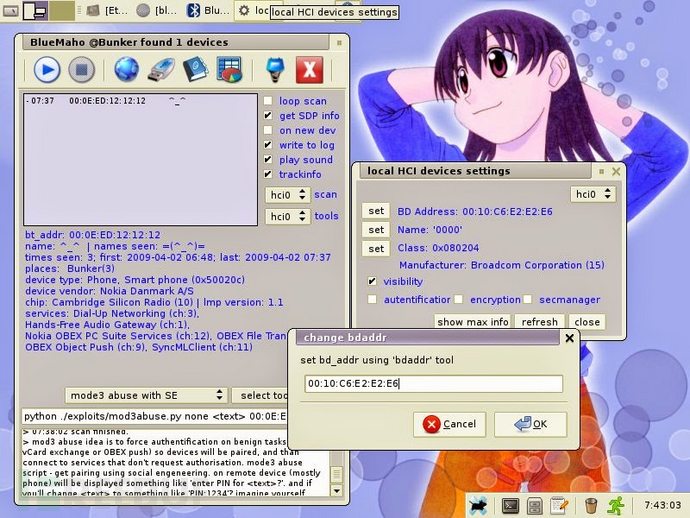The height and width of the screenshot is (518, 690).
Task: Click the desktop pager icon in top panel
Action: pos(35,11)
